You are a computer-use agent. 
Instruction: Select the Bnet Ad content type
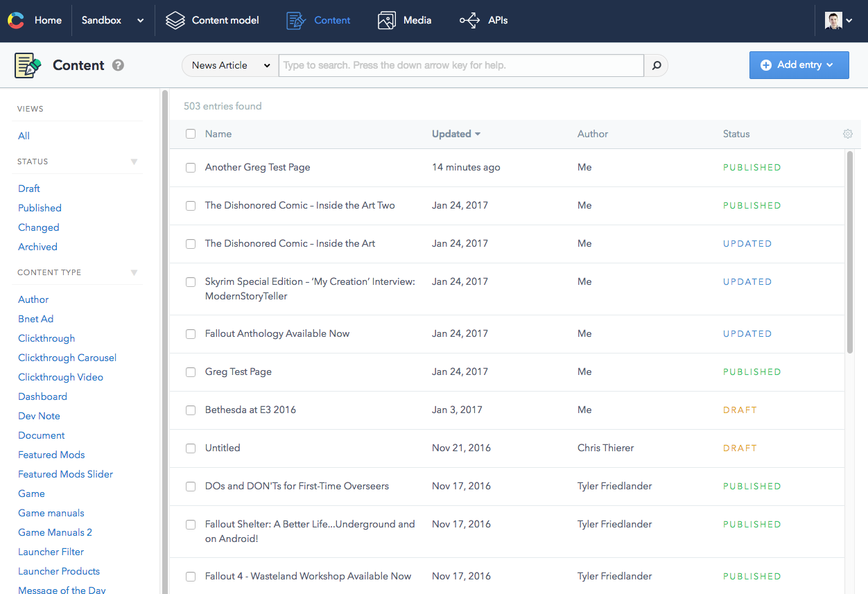pyautogui.click(x=36, y=319)
